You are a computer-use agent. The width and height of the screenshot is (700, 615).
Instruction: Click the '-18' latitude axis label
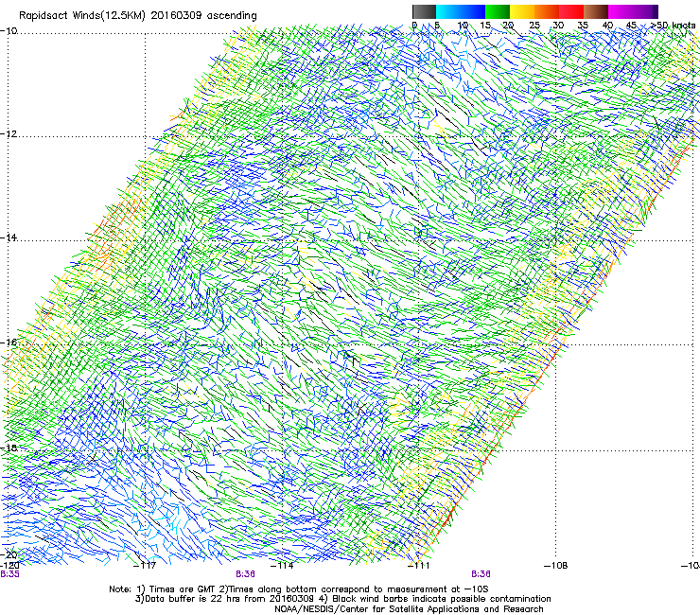(x=9, y=448)
